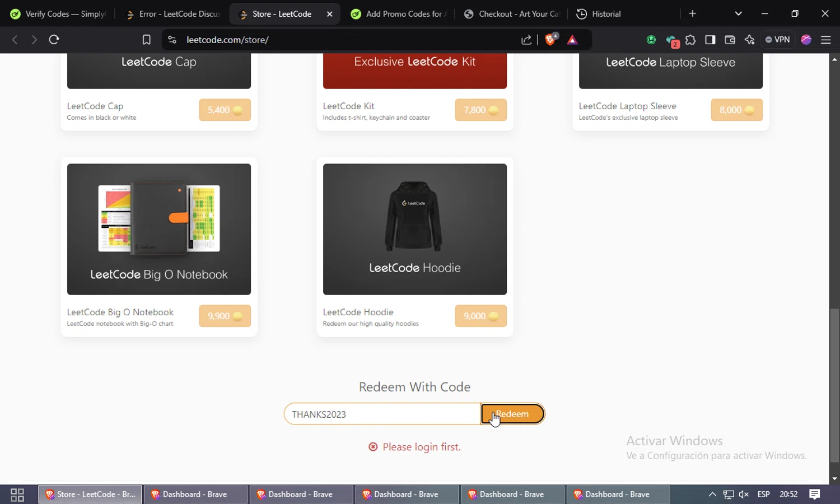Click the vertical scrollbar thumb
This screenshot has height=504, width=840.
834,385
